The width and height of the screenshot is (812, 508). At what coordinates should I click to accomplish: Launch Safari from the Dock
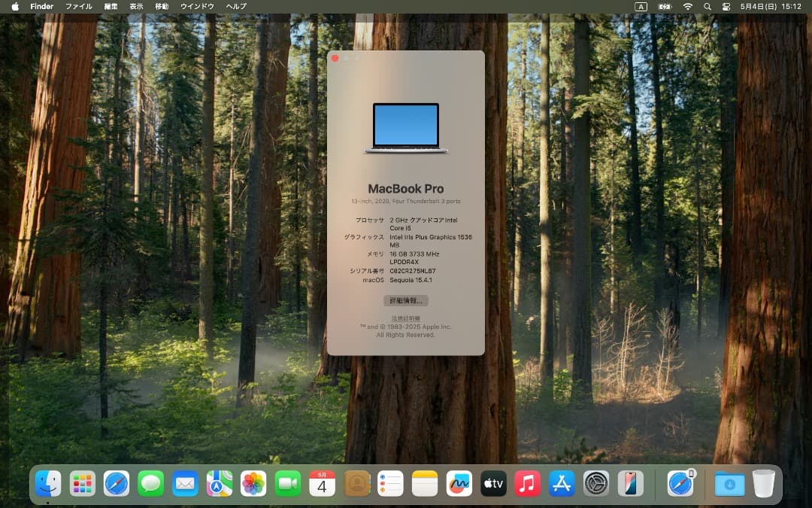tap(117, 484)
